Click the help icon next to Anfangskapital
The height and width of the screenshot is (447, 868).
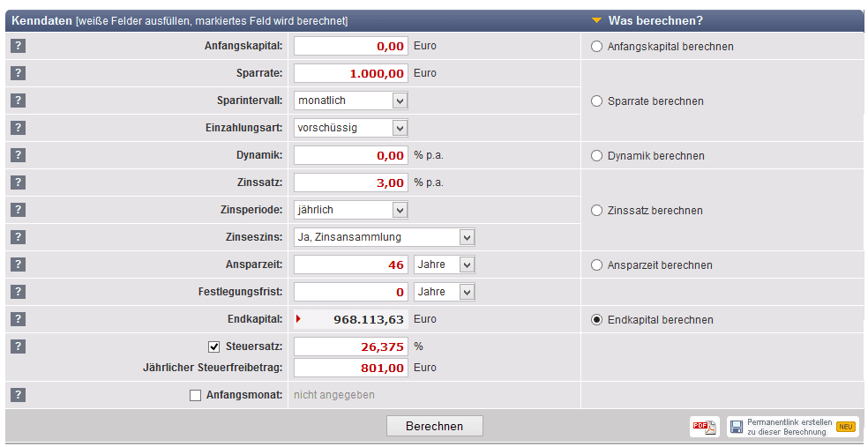[18, 47]
